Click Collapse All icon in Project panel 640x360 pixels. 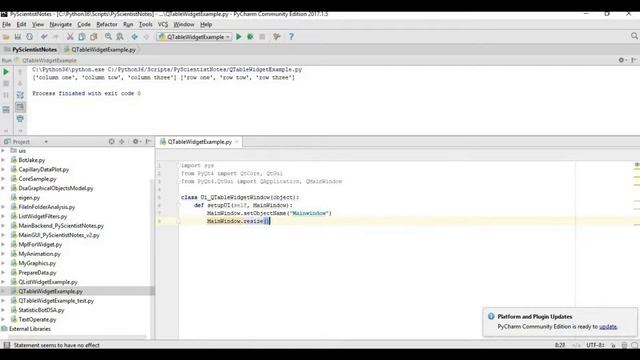click(x=122, y=141)
